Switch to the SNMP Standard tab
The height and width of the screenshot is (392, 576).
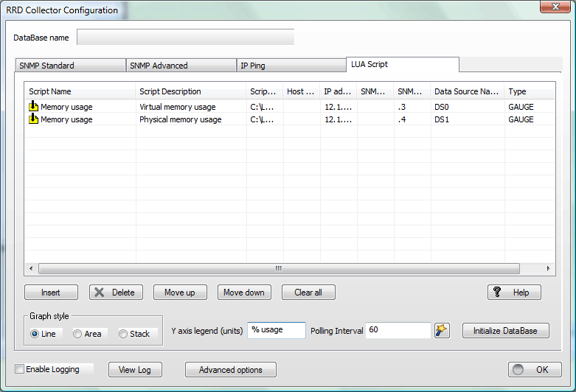tap(70, 66)
